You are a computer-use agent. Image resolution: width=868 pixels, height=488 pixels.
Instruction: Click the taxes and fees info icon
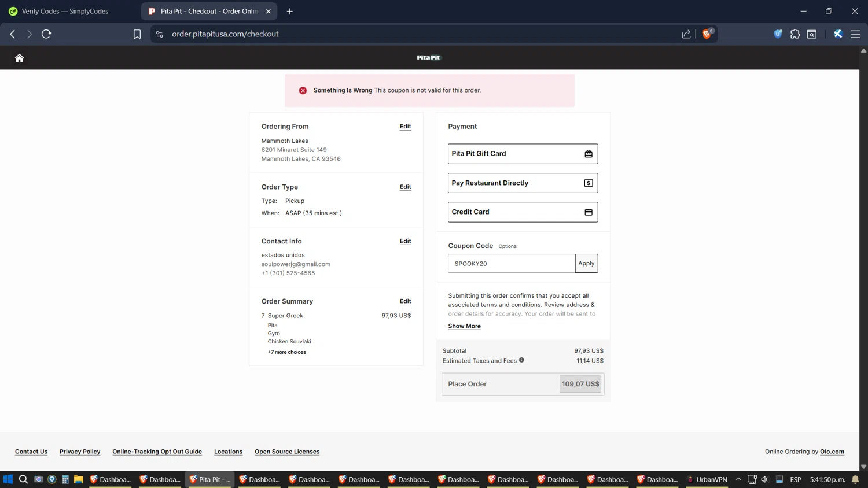[521, 360]
